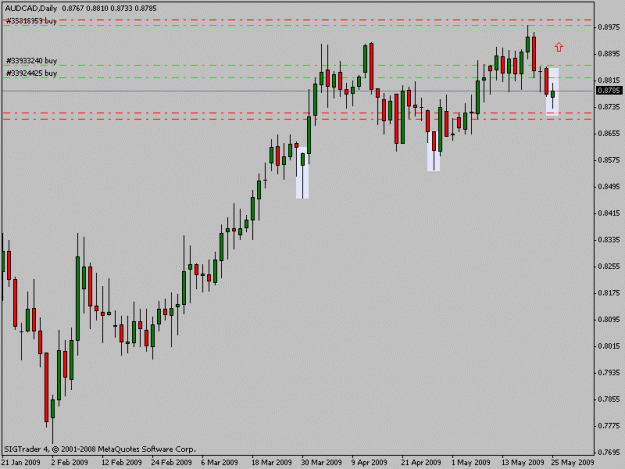This screenshot has height=469, width=625.
Task: Click the '24 Feb 2009' date label
Action: click(171, 462)
